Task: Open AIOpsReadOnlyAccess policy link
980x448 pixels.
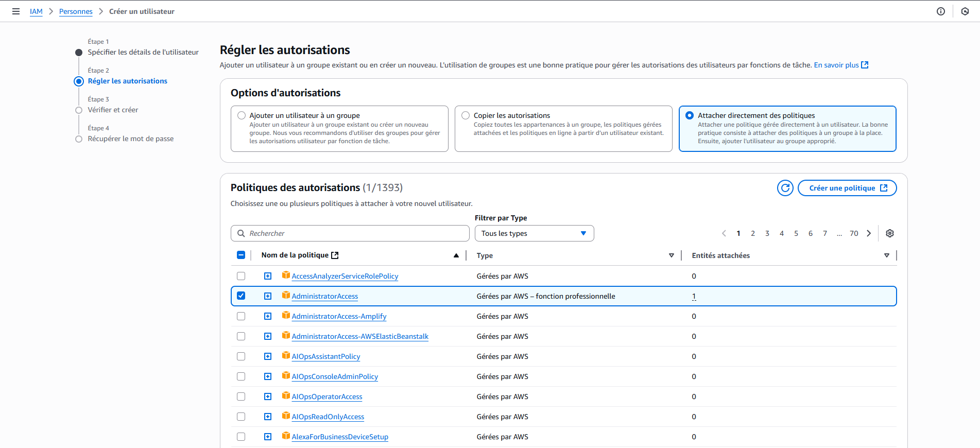Action: pyautogui.click(x=328, y=417)
